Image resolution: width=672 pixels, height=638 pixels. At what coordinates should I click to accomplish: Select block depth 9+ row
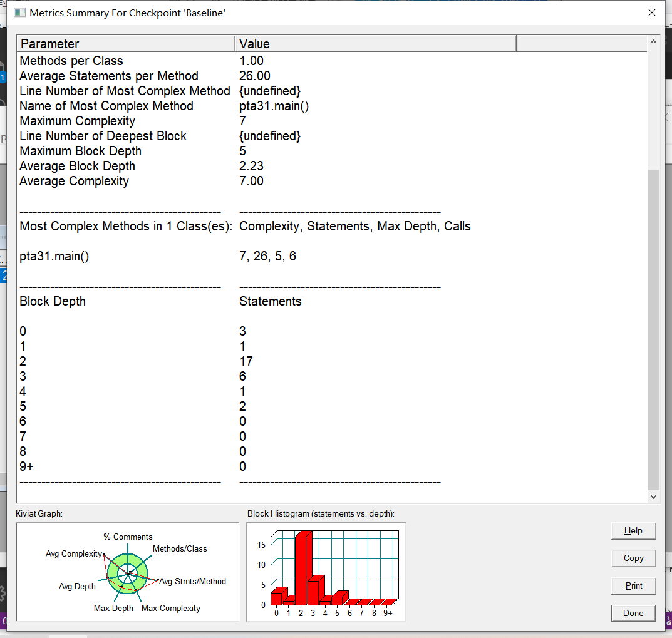[x=332, y=466]
